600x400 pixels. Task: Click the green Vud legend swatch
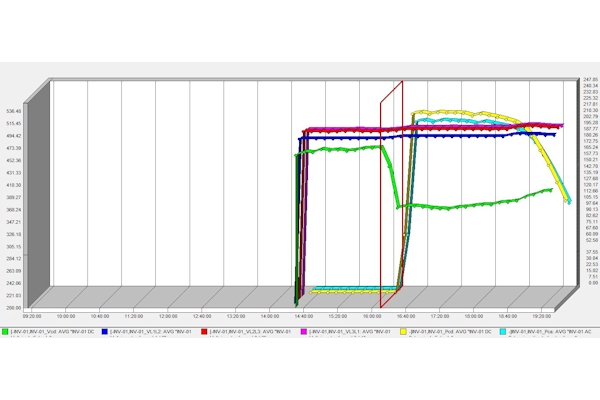coord(7,329)
